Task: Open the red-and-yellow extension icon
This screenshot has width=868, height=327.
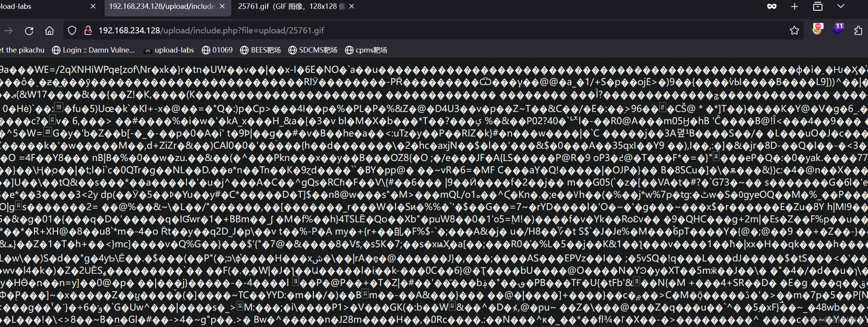Action: [817, 29]
